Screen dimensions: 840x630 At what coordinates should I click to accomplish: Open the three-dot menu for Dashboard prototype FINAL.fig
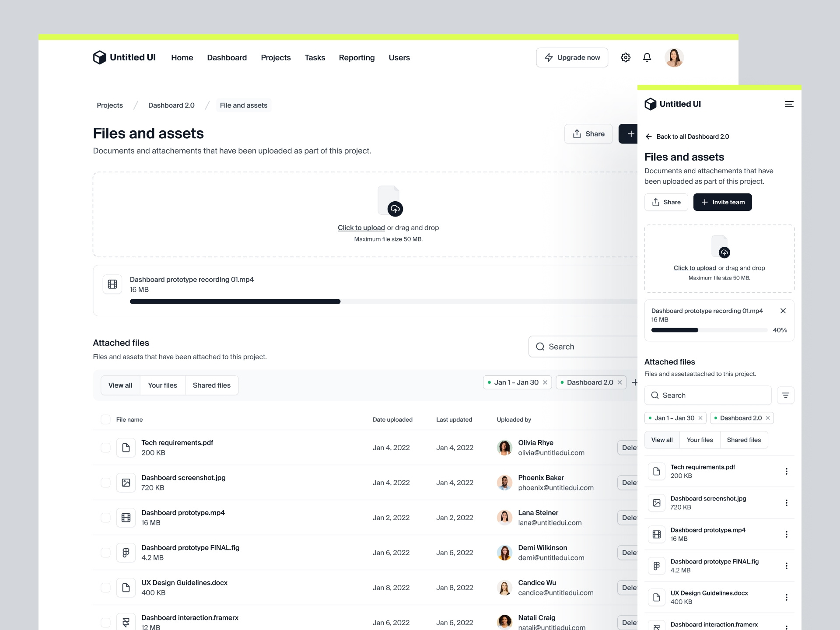coord(787,566)
